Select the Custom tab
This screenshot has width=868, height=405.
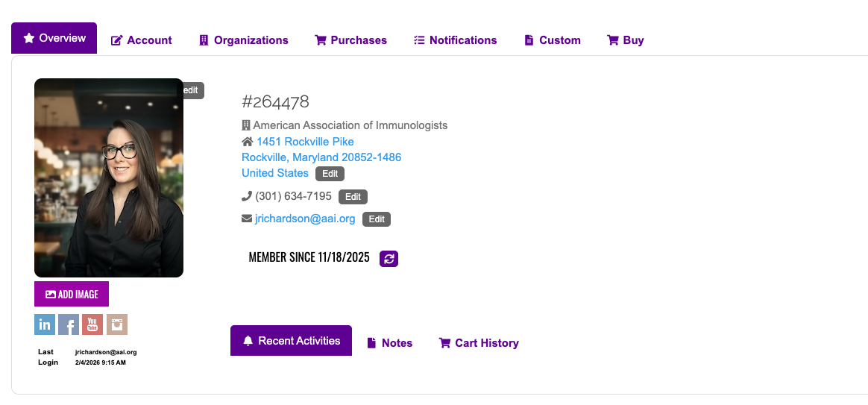click(x=552, y=40)
